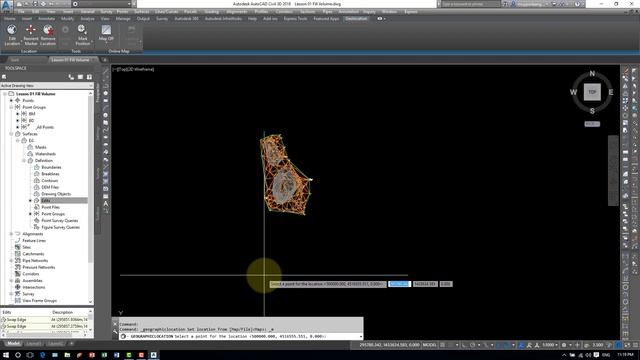Image resolution: width=640 pixels, height=360 pixels.
Task: Click the Description column header in Edits list
Action: (x=62, y=312)
